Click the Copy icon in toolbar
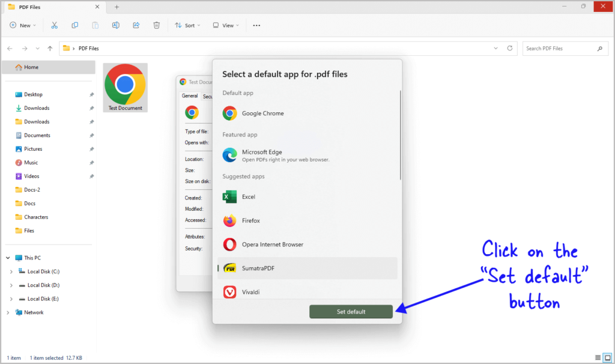Viewport: 615px width, 364px height. pos(74,25)
